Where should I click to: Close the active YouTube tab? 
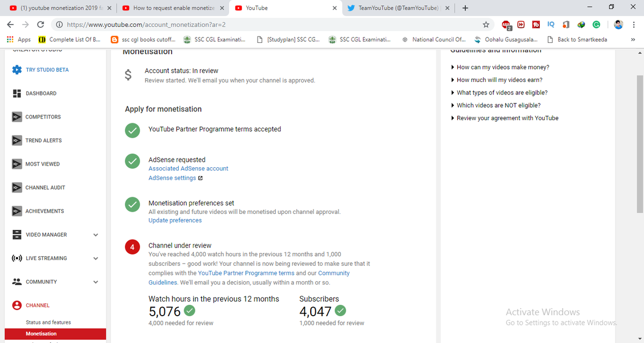[334, 8]
